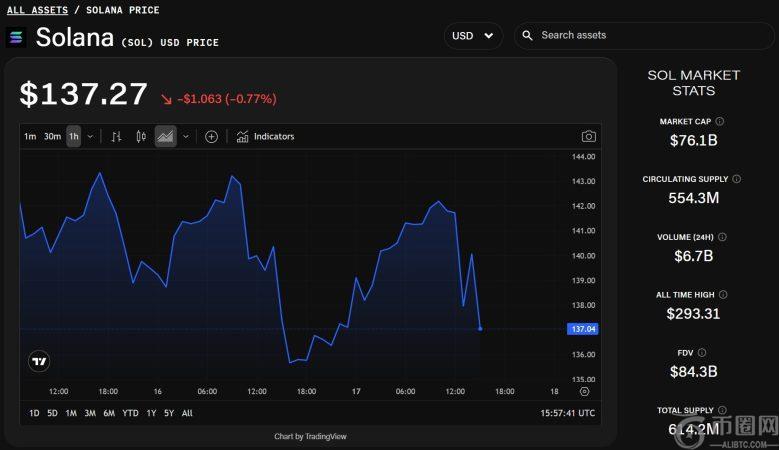Select the 30m interval
The image size is (779, 450).
[x=52, y=136]
